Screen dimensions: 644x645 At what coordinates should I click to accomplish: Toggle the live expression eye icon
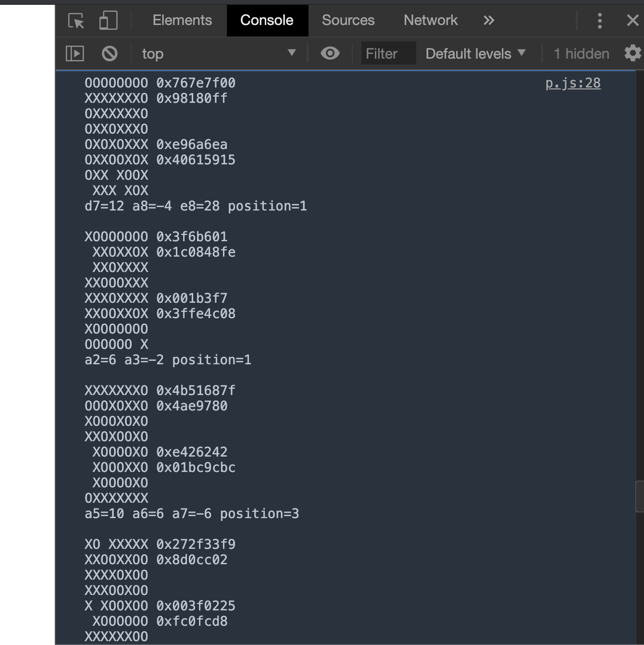point(330,53)
